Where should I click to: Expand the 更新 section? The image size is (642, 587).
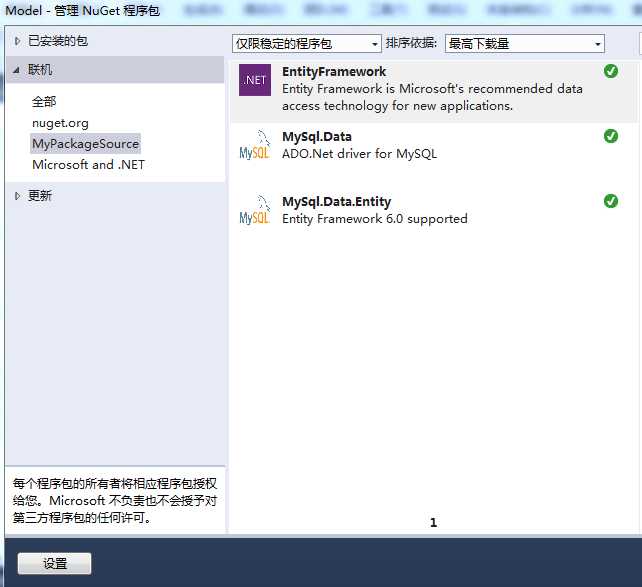[17, 196]
